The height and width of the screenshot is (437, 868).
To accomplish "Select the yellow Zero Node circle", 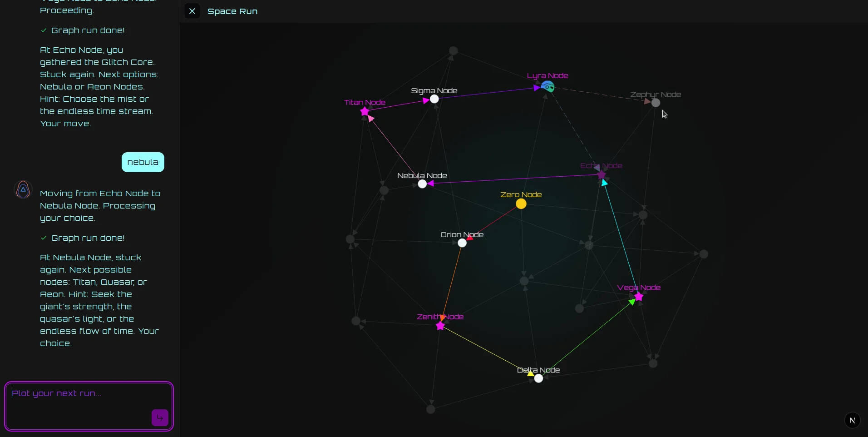I will 521,204.
